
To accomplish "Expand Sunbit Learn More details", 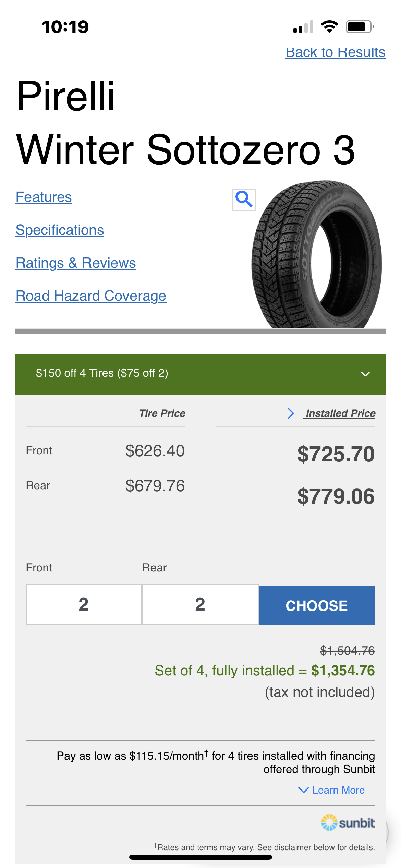I will pyautogui.click(x=332, y=790).
